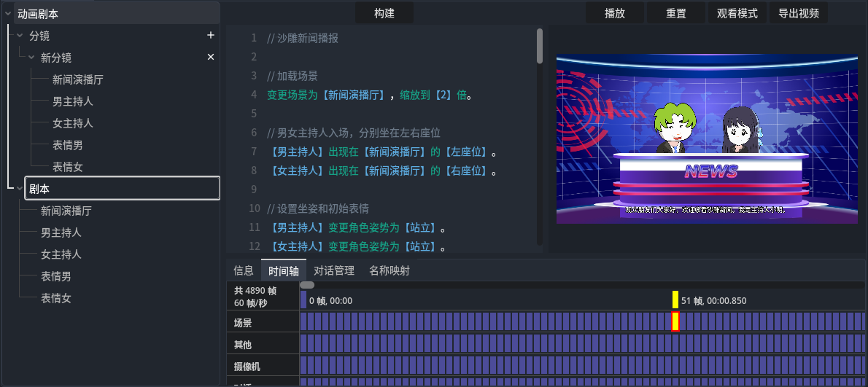This screenshot has height=387, width=868.
Task: Collapse the 动画剧本 root node
Action: [8, 13]
